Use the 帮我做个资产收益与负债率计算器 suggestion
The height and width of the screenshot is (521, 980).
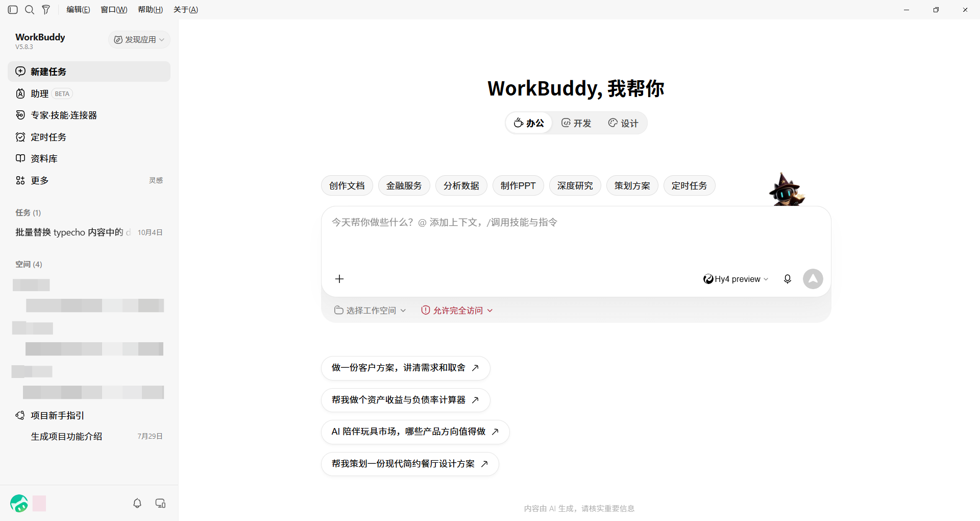(x=406, y=400)
